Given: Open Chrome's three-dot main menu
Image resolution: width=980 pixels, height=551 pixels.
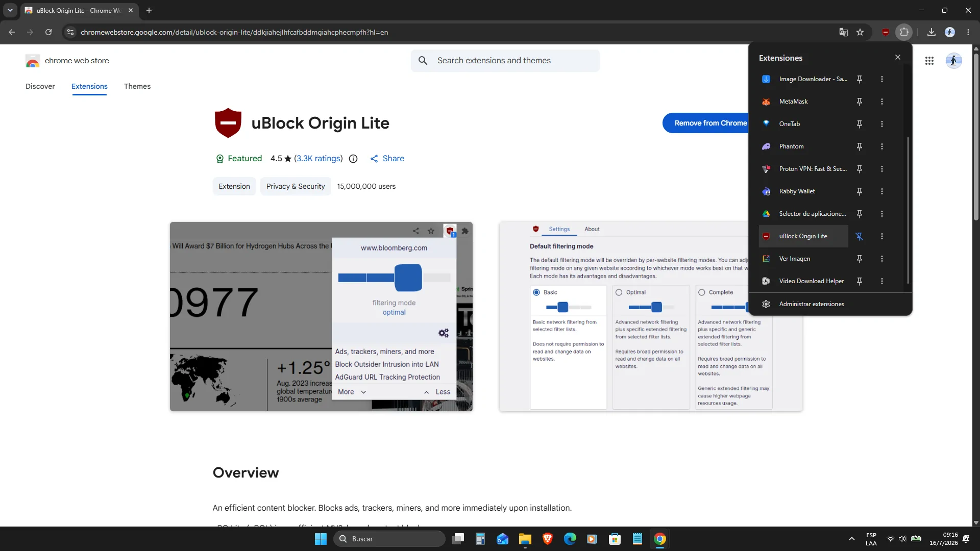Looking at the screenshot, I should [x=968, y=32].
